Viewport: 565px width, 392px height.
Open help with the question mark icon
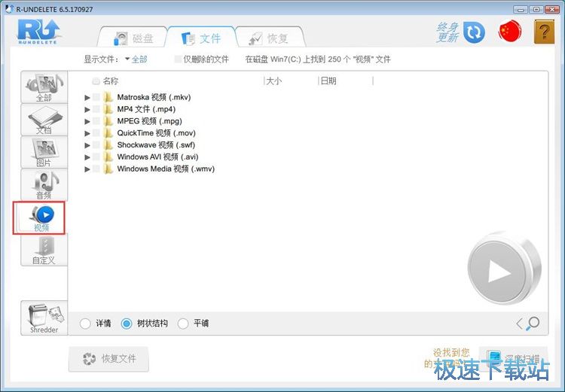click(544, 32)
